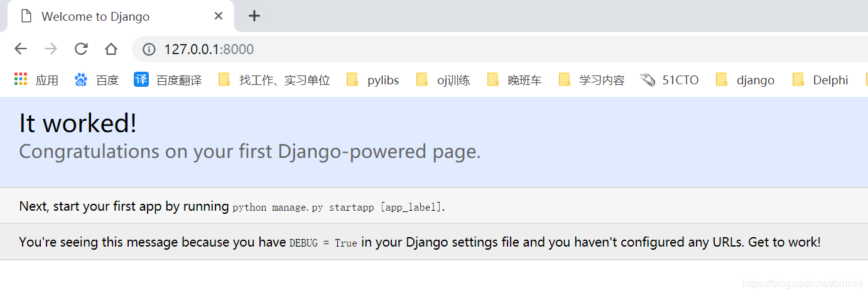
Task: Open the 百度 bookmark
Action: (97, 80)
